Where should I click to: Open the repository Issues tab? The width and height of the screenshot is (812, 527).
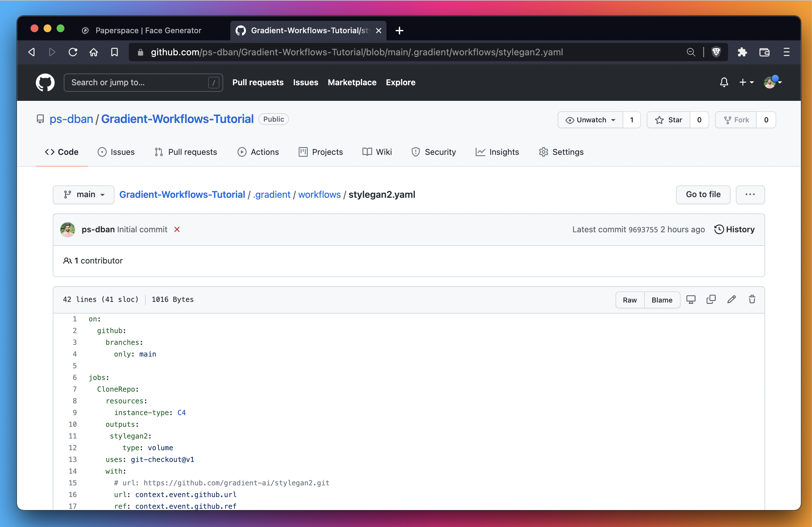tap(116, 152)
